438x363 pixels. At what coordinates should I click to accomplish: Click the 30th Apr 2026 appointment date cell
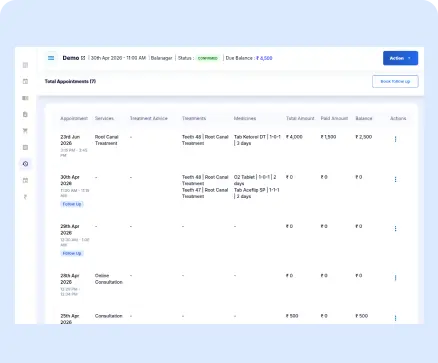coord(70,180)
